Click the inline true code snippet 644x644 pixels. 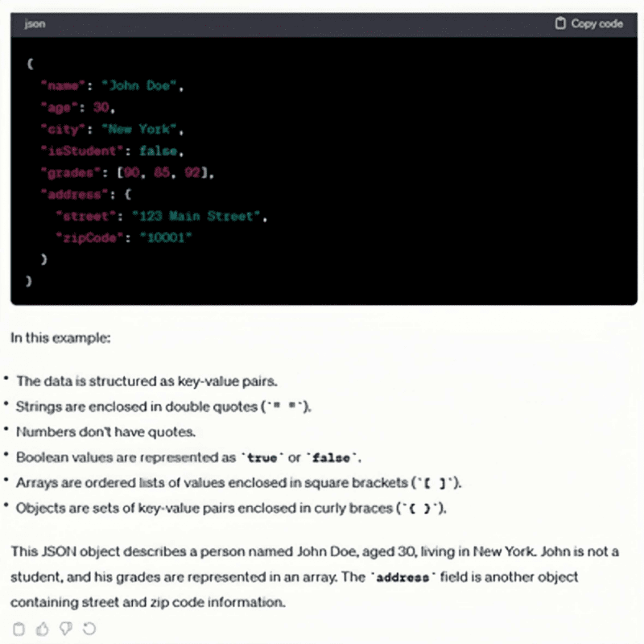[x=262, y=458]
